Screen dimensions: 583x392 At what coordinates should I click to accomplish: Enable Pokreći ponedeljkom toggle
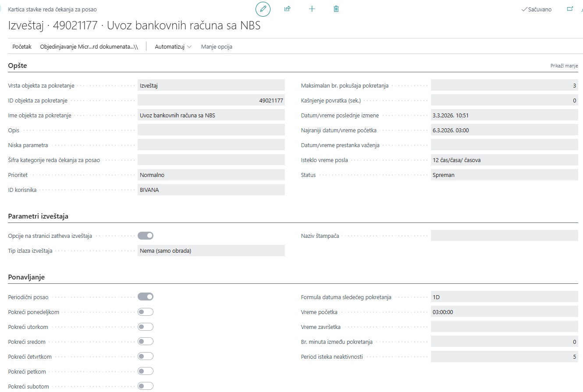[146, 312]
